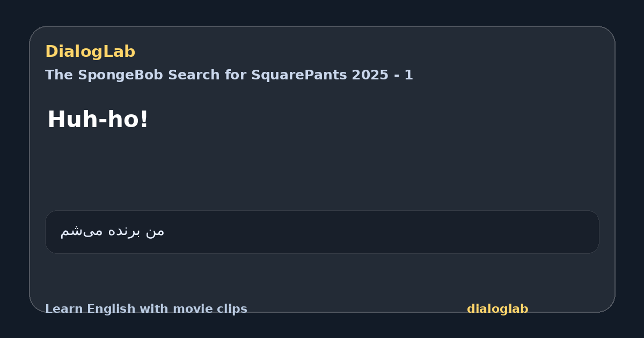Select the Persian text "من برنده می‌شم"

(x=112, y=231)
